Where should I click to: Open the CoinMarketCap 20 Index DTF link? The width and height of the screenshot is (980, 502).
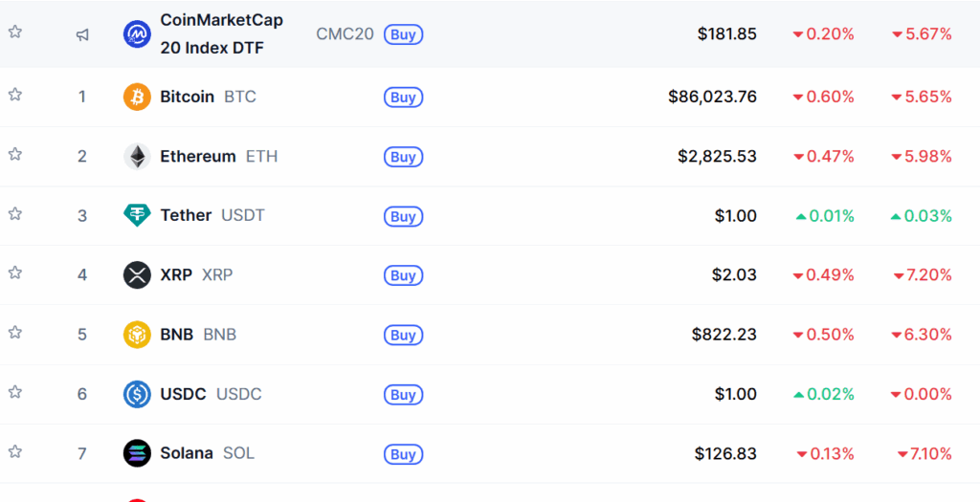coord(221,33)
